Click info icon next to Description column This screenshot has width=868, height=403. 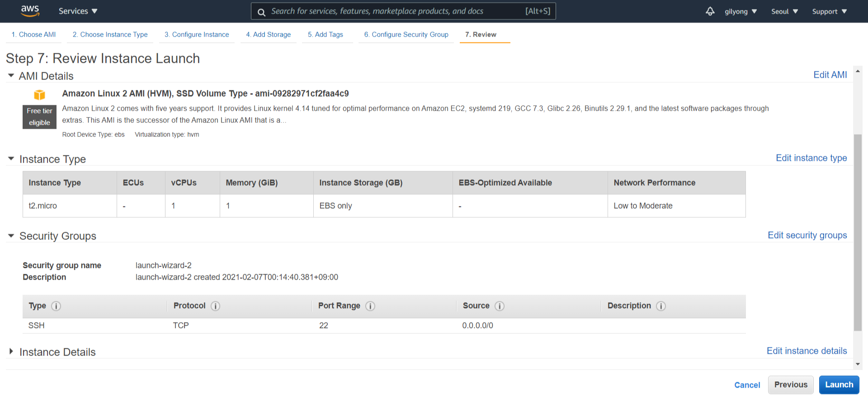(x=661, y=306)
